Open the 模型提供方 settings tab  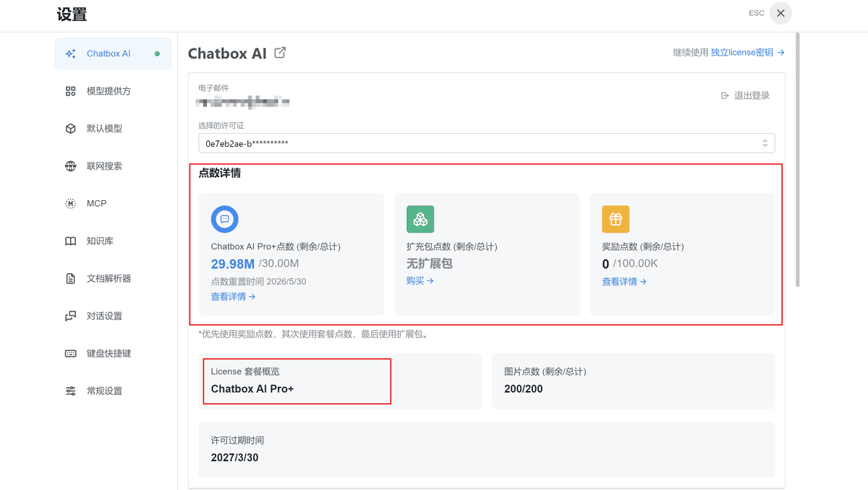(113, 91)
